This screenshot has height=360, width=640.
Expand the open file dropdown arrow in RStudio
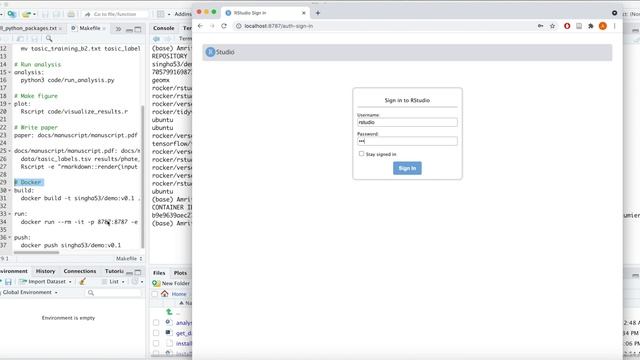tap(34, 14)
